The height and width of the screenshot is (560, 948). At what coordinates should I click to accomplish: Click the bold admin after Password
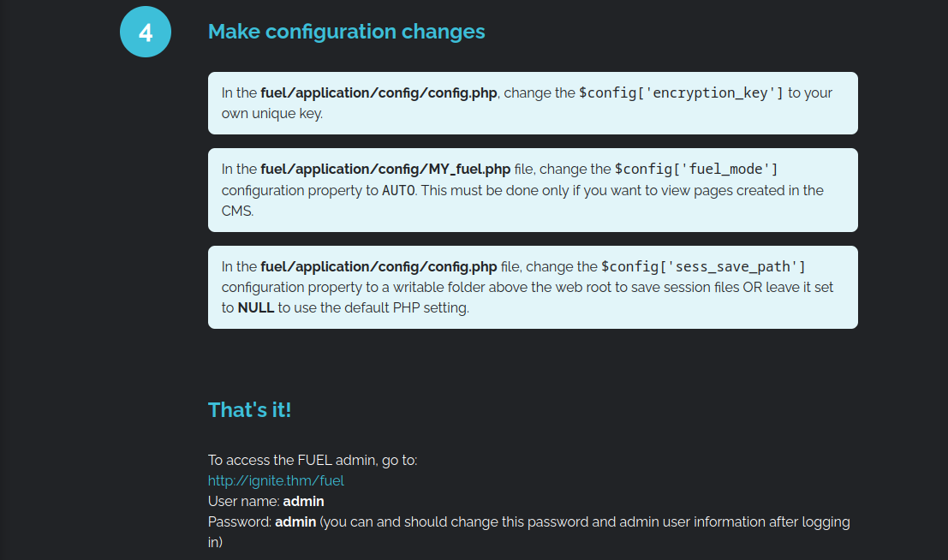click(295, 521)
